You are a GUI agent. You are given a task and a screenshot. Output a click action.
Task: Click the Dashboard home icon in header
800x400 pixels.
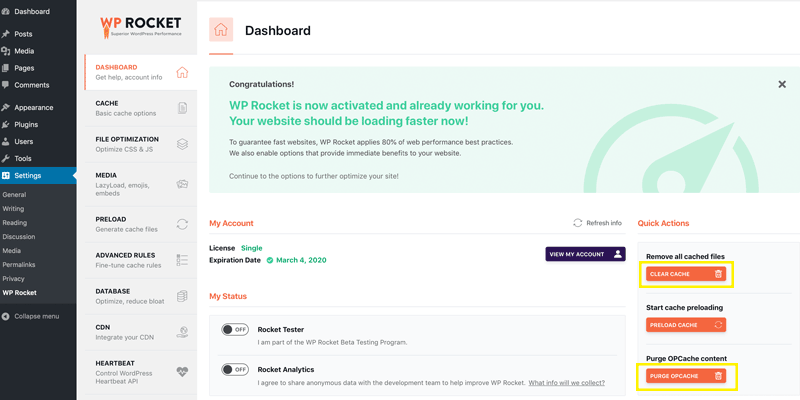pyautogui.click(x=221, y=30)
